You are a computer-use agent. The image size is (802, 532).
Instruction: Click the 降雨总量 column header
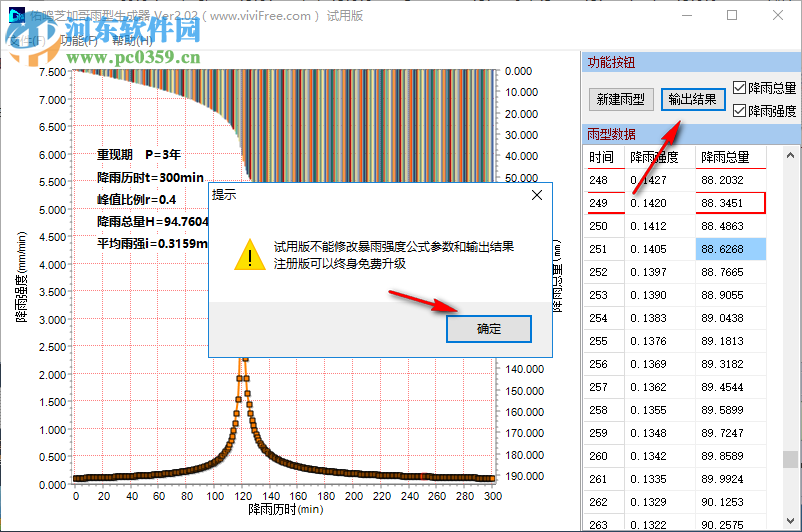(730, 157)
